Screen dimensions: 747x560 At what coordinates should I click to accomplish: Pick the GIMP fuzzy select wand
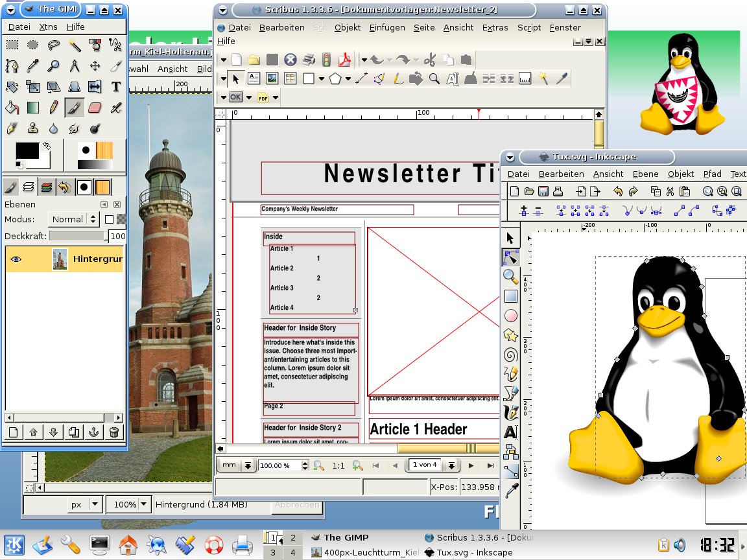(x=75, y=45)
